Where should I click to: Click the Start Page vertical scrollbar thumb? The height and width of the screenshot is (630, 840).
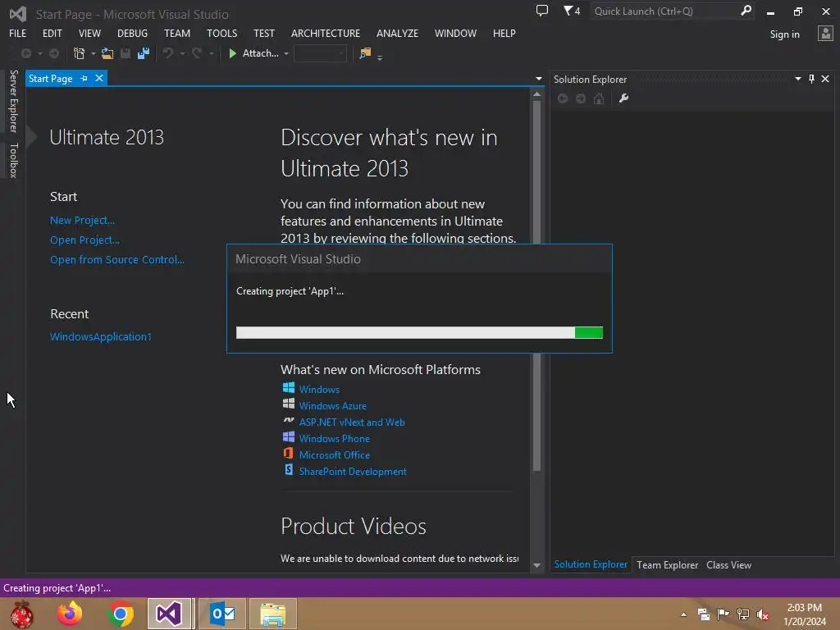pyautogui.click(x=536, y=286)
